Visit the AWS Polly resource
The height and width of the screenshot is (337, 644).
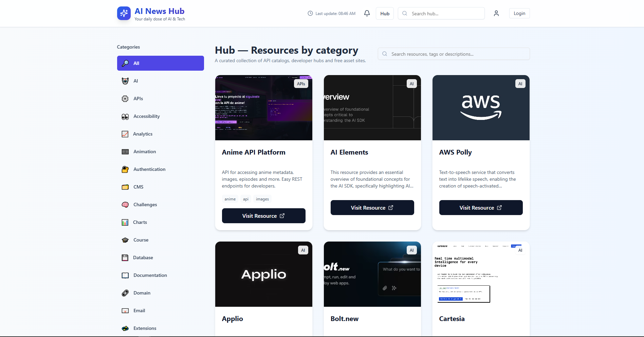[481, 208]
